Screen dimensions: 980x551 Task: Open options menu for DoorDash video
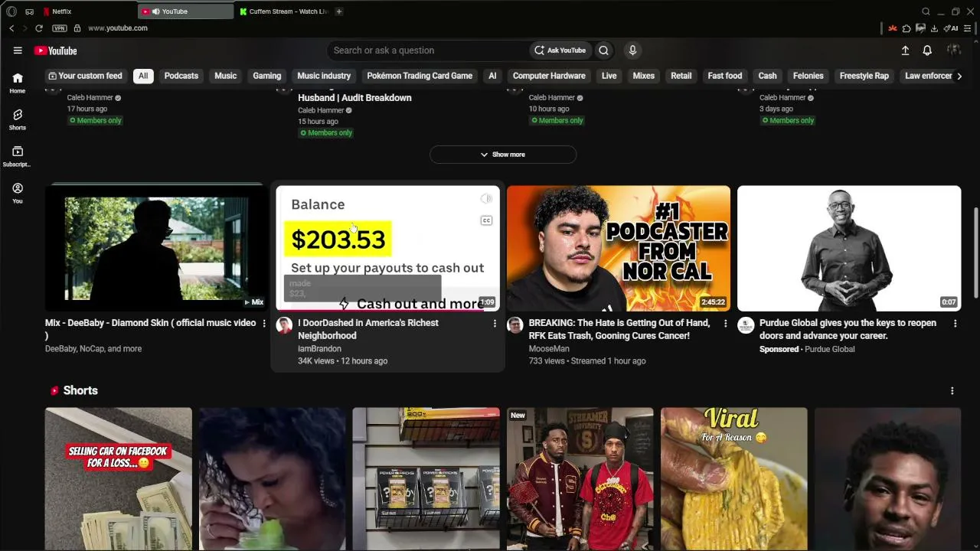point(495,324)
